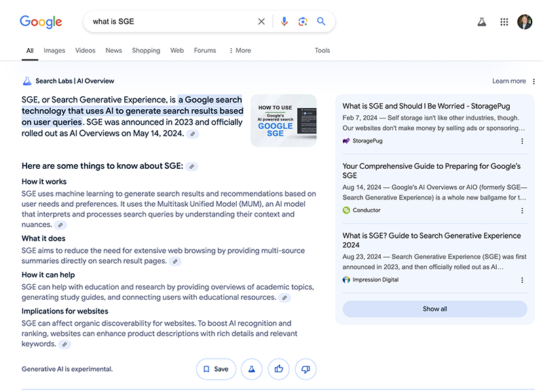
Task: Click link icon after 'search result pages.'
Action: click(x=175, y=261)
